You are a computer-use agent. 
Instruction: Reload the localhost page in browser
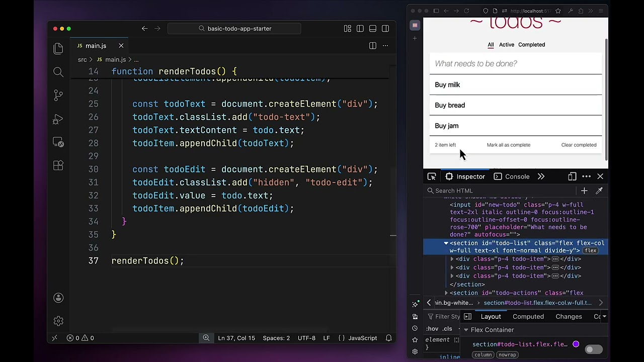466,11
